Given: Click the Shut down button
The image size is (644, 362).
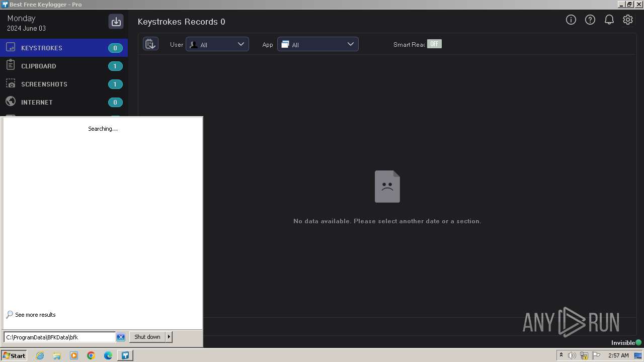Looking at the screenshot, I should point(147,337).
